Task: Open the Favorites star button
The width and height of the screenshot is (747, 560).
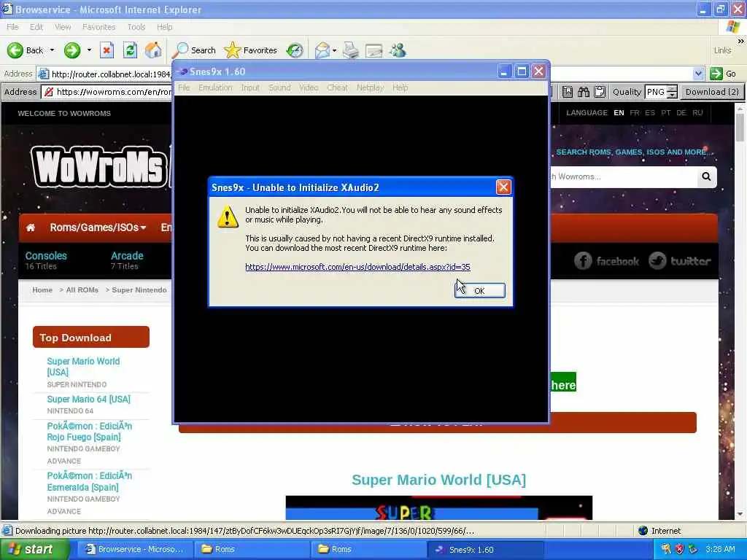Action: [x=251, y=50]
